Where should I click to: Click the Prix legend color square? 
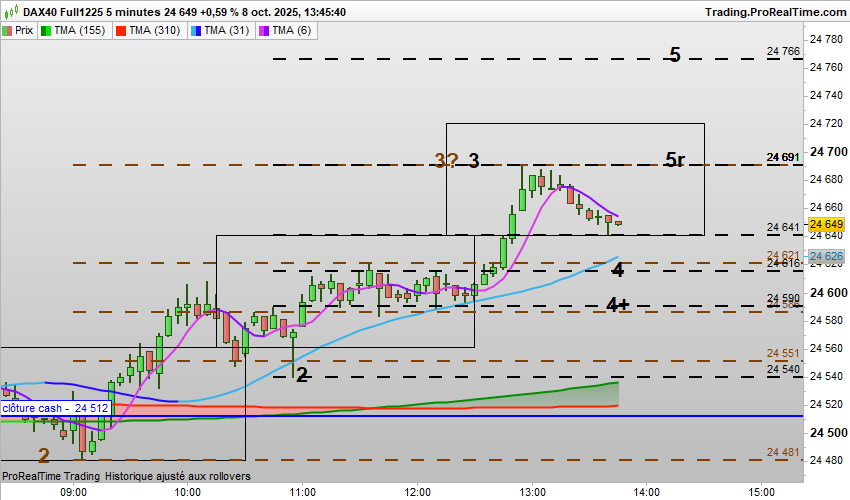point(7,31)
